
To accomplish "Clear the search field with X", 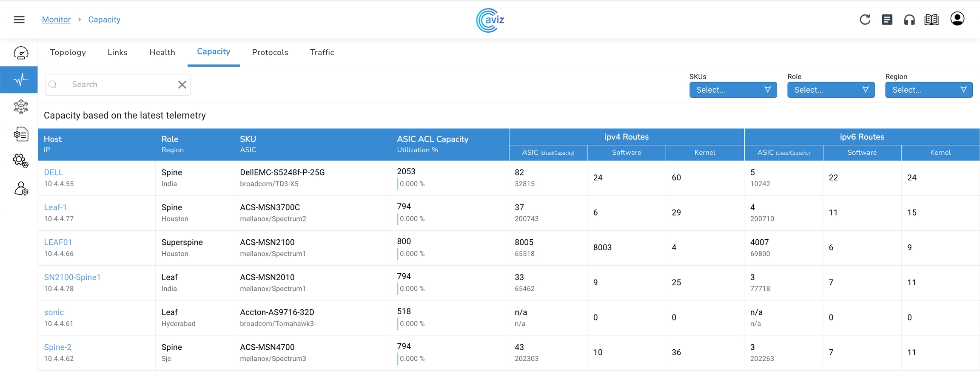I will (182, 85).
